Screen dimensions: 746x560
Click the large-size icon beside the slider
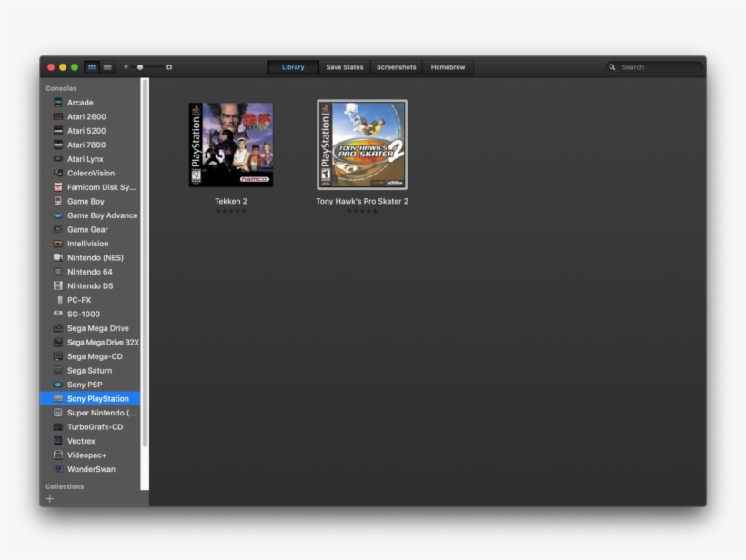[169, 67]
